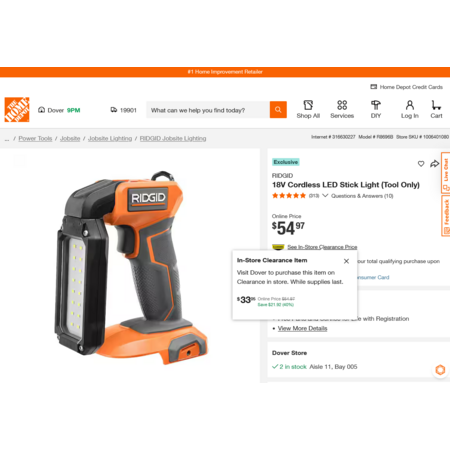Click the Home Depot logo
This screenshot has height=450, width=450.
(x=17, y=110)
